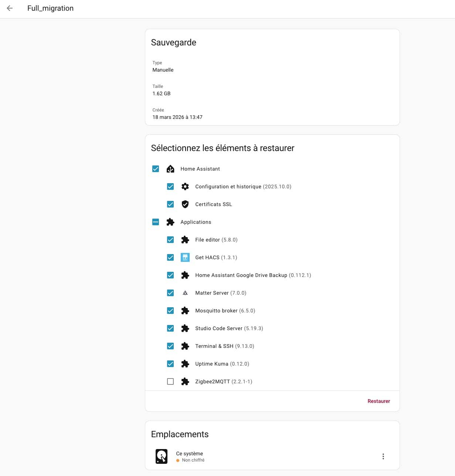Go back using the arrow icon
The image size is (455, 476).
click(x=10, y=8)
